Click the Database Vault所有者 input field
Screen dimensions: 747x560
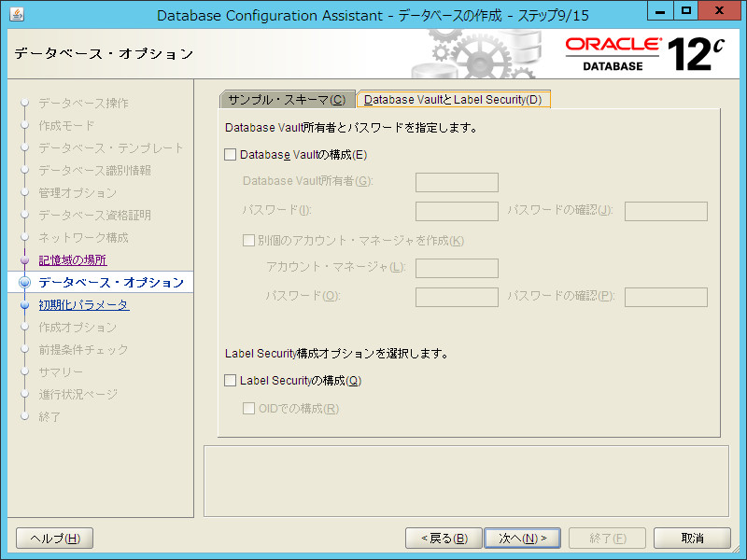tap(457, 182)
